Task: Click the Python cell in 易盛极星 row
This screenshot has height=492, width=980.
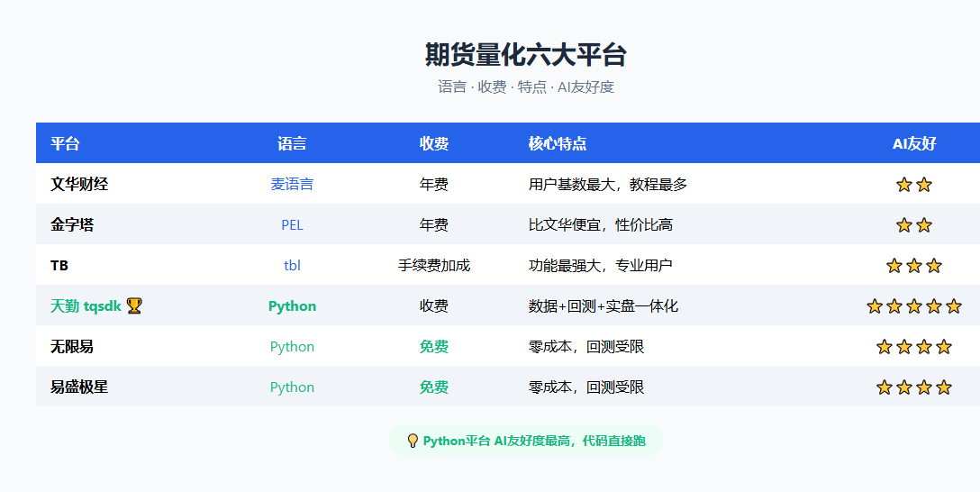Action: pos(292,387)
